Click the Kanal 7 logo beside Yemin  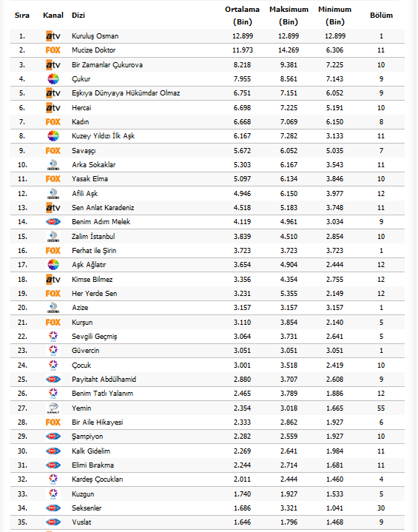click(53, 408)
